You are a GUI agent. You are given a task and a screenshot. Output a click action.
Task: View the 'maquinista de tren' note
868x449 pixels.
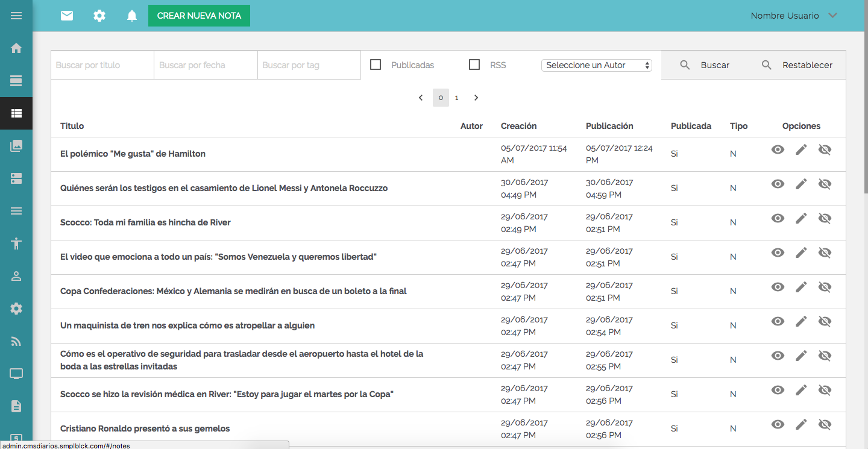tap(778, 321)
